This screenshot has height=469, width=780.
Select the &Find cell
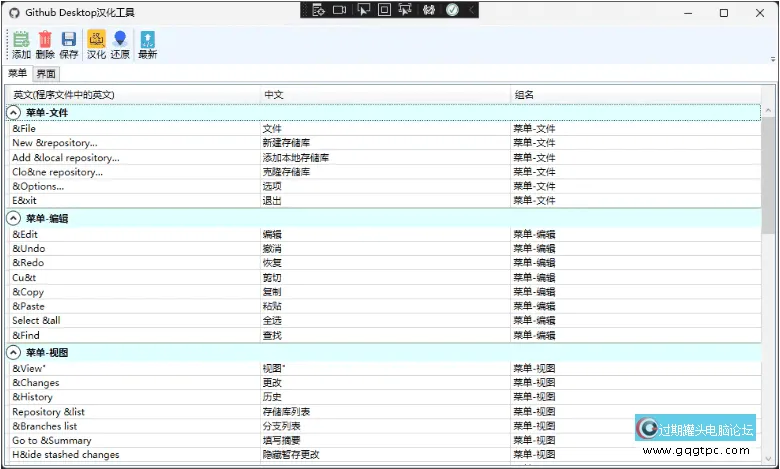(x=133, y=335)
